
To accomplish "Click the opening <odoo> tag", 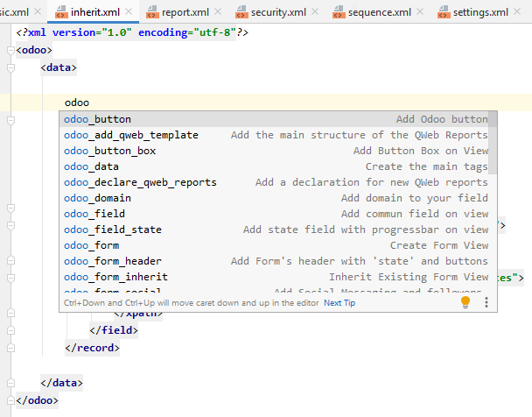I will pyautogui.click(x=34, y=50).
